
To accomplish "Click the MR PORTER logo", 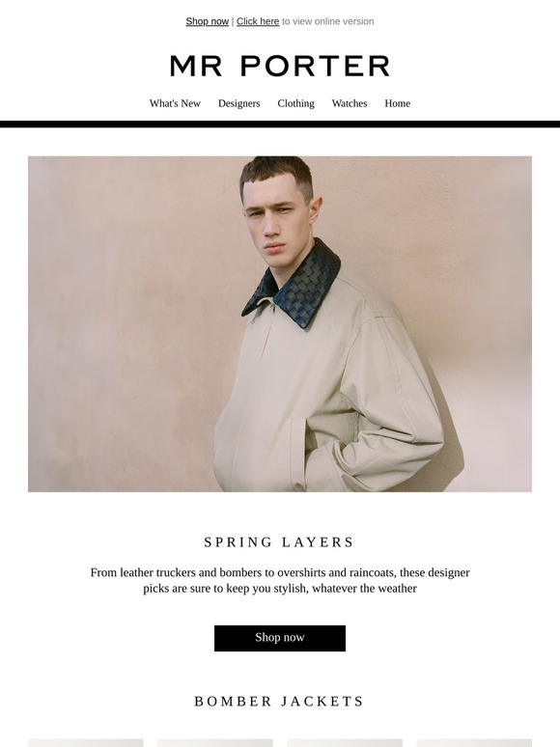I will click(280, 67).
